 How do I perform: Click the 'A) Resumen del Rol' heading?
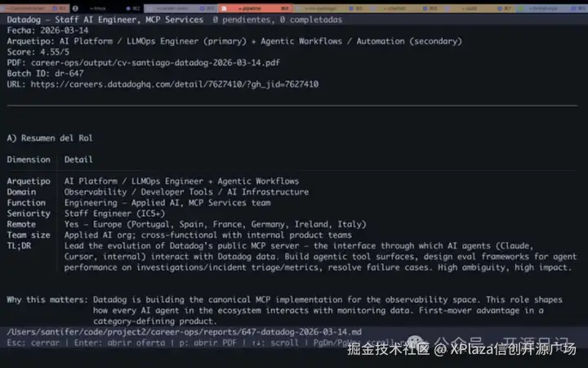coord(50,138)
